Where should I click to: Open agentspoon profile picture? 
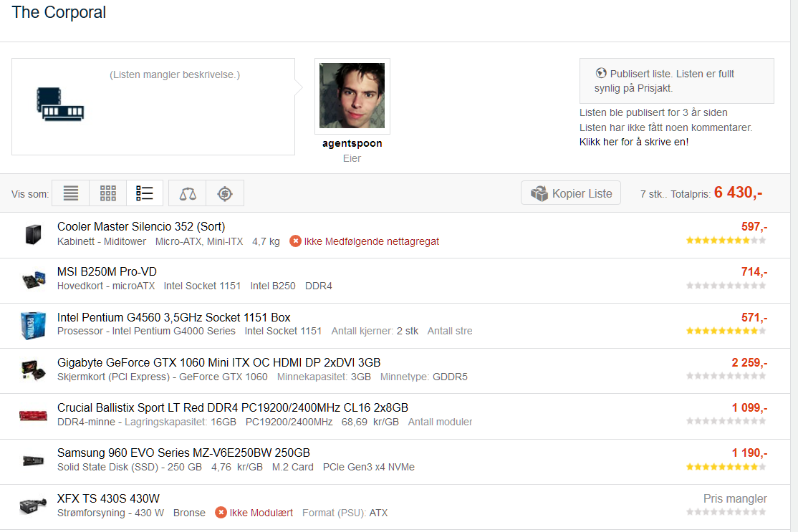(x=352, y=96)
